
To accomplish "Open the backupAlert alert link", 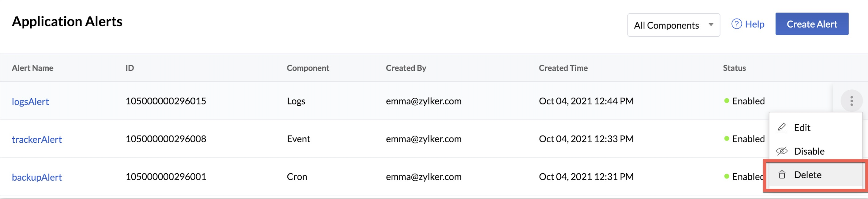I will pos(37,177).
